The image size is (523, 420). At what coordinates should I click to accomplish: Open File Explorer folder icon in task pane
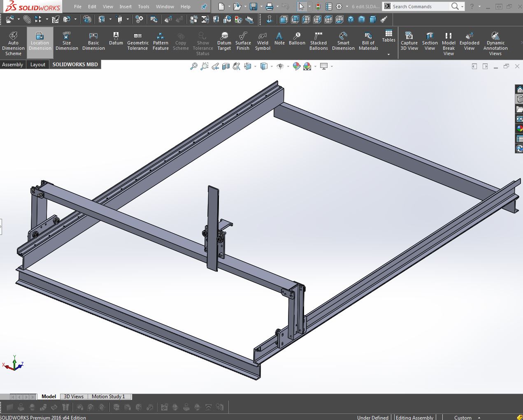click(x=519, y=109)
